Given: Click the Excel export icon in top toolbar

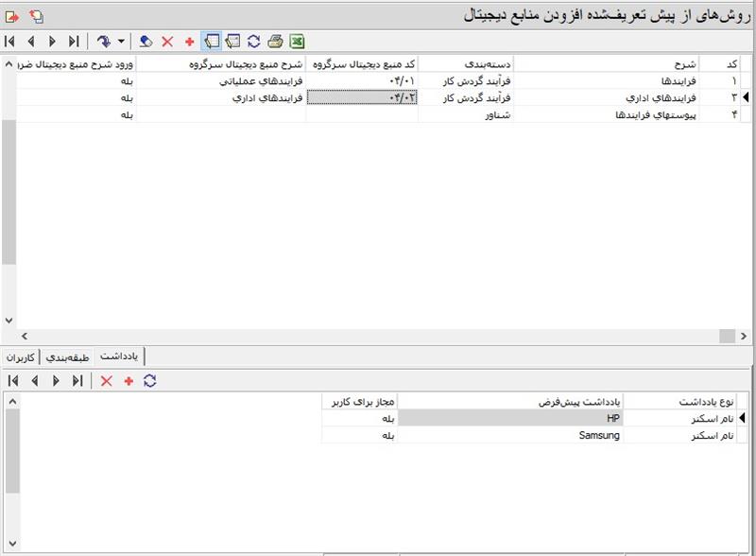Looking at the screenshot, I should [296, 42].
